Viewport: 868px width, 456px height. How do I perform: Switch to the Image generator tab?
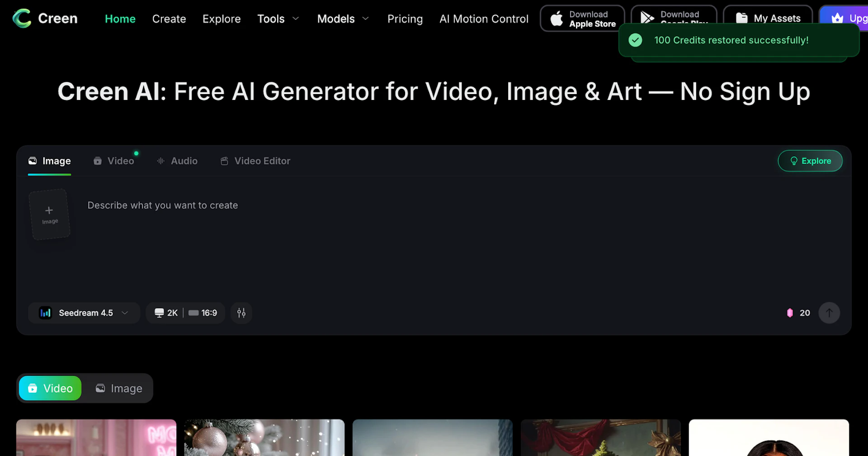[x=50, y=161]
